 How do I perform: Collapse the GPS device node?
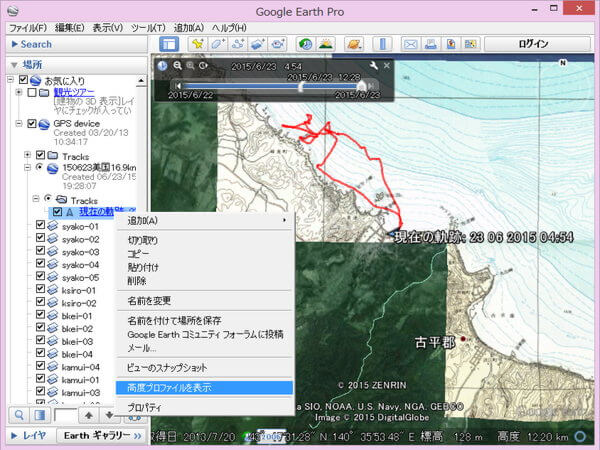pyautogui.click(x=18, y=124)
